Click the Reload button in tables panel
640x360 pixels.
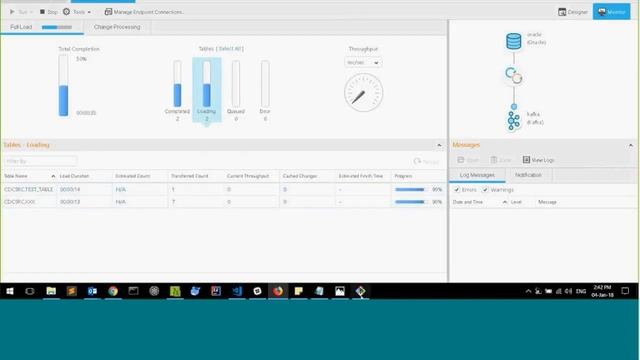click(x=426, y=162)
